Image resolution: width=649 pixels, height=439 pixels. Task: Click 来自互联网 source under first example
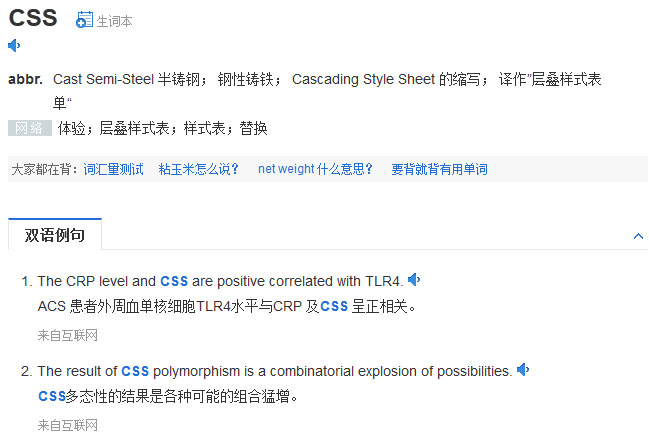[67, 334]
